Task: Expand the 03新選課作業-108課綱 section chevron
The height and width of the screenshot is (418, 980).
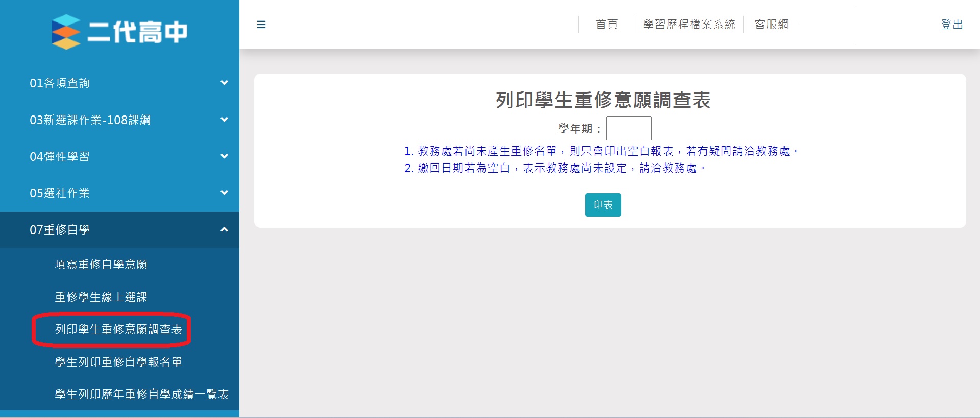Action: pos(224,120)
